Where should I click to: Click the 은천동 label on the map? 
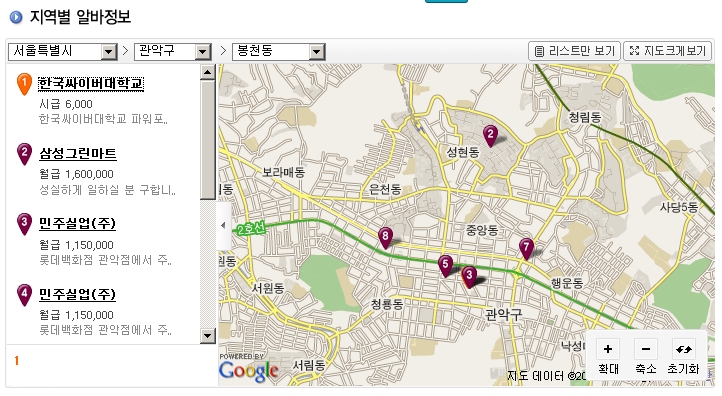click(385, 189)
